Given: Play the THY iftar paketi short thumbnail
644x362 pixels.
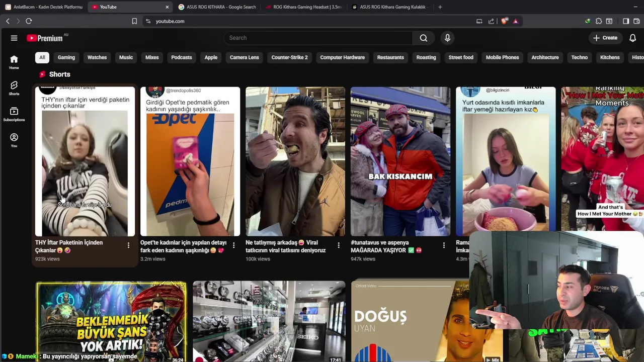Looking at the screenshot, I should [85, 161].
